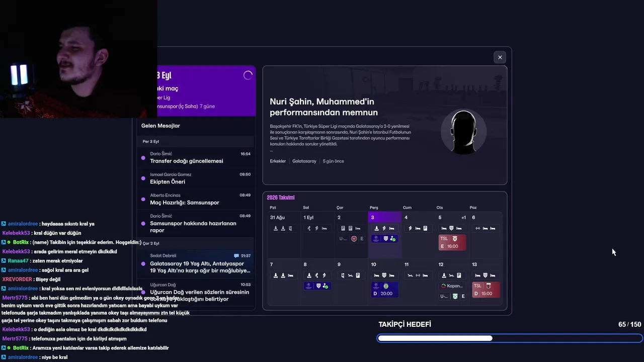This screenshot has width=644, height=362.
Task: Open the Ekipten Öneri message from Ismael Garcia Gomez
Action: (196, 178)
